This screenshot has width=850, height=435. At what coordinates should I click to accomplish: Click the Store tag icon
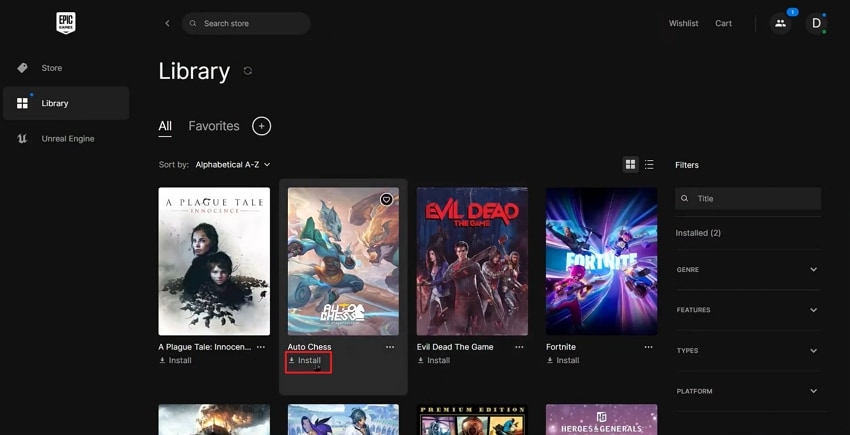click(x=22, y=68)
